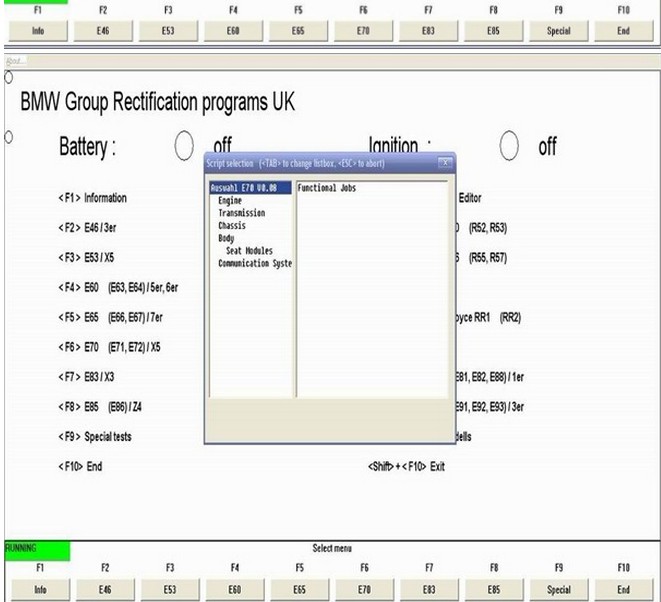
Task: Click the top Special button under F9
Action: [x=559, y=31]
